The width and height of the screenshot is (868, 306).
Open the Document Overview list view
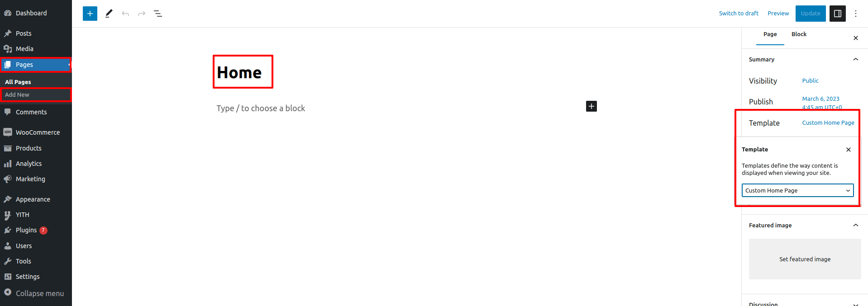click(x=158, y=14)
